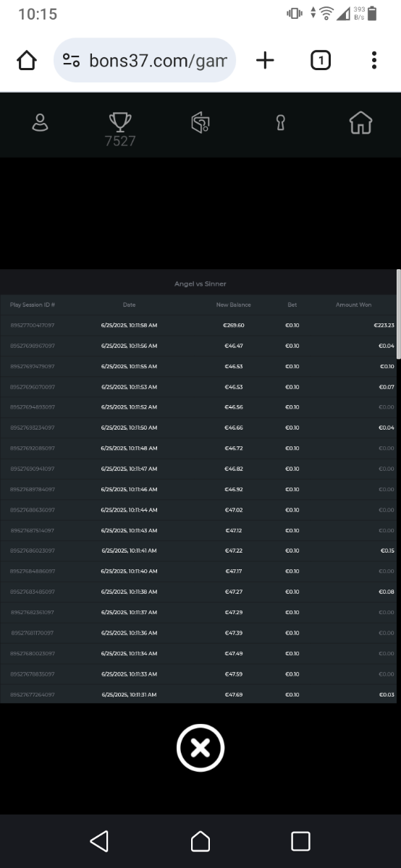Click the Amount Won column header
Screen dimensions: 401x868
tap(353, 305)
